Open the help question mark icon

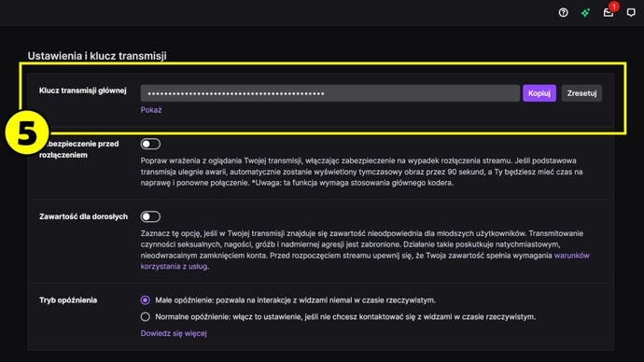pos(563,13)
